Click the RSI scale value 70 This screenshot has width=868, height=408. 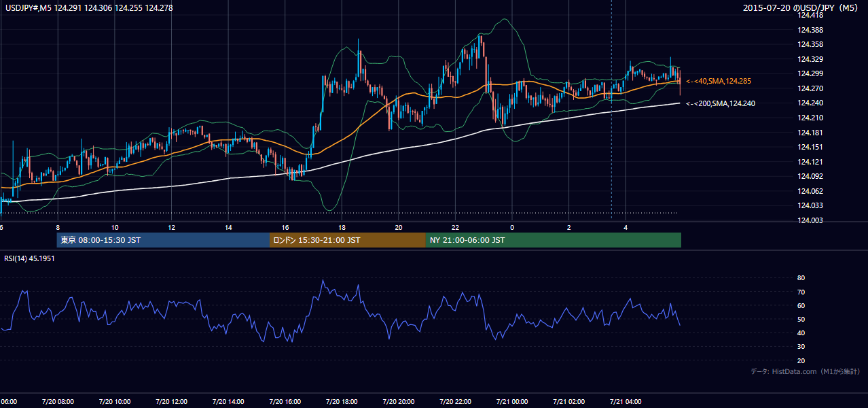pos(801,292)
